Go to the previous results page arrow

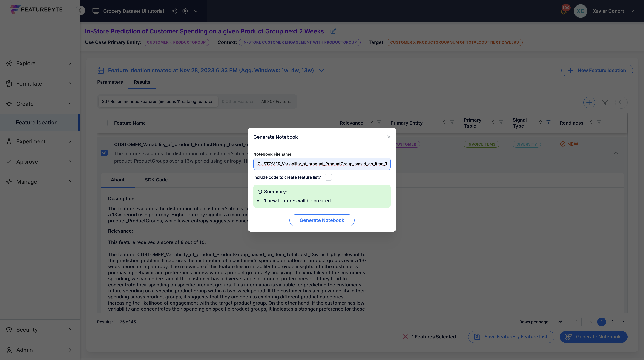click(591, 322)
